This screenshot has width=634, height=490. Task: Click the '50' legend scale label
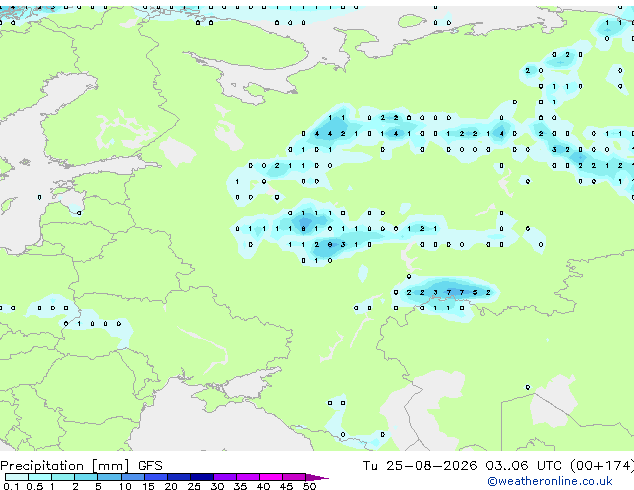[x=309, y=486]
